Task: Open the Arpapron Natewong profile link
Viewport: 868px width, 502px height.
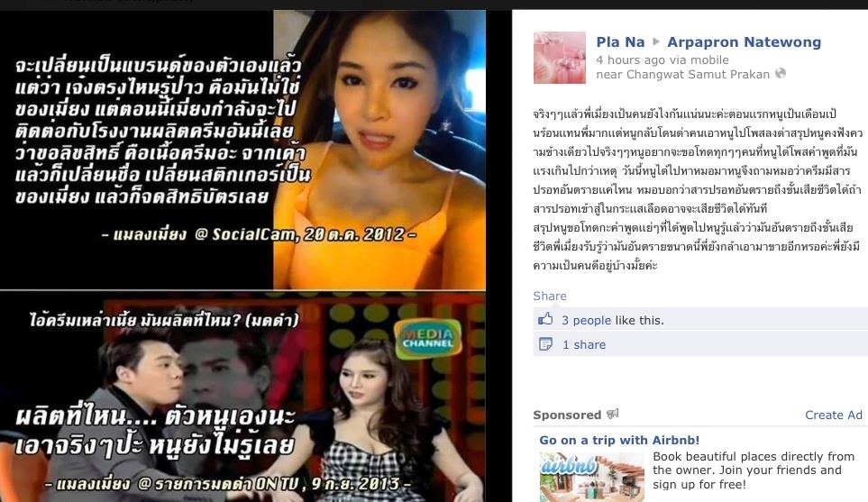Action: [744, 42]
